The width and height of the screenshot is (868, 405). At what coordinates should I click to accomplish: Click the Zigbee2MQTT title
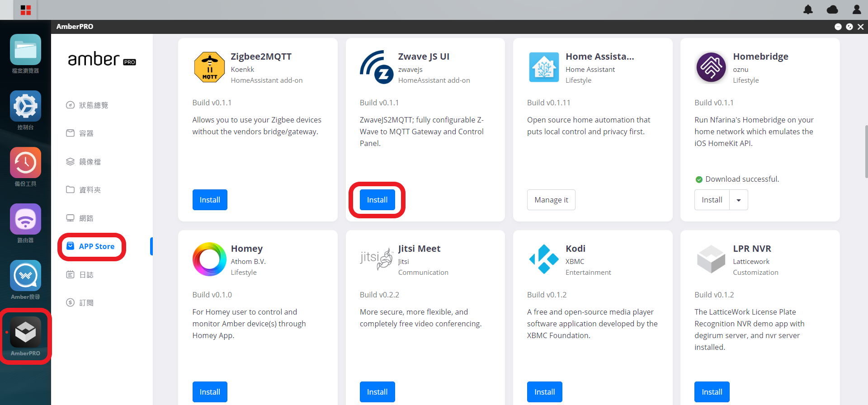261,57
